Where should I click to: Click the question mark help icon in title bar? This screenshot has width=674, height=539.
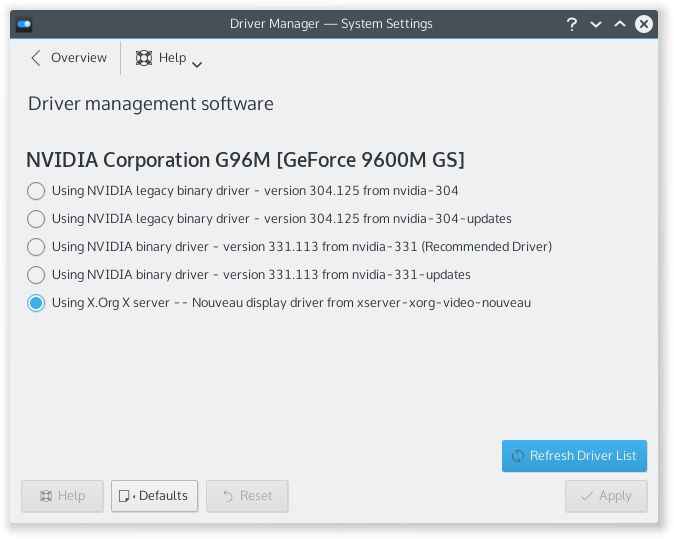pyautogui.click(x=571, y=24)
